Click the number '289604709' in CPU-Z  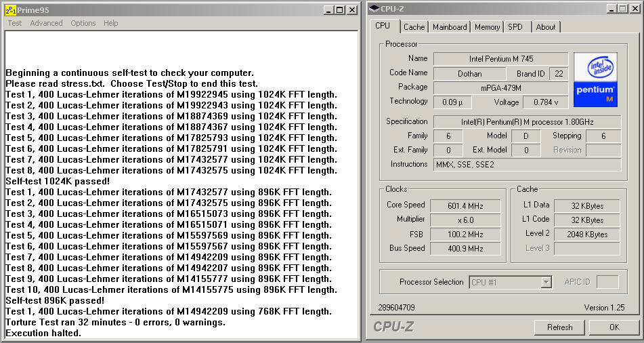click(x=396, y=308)
